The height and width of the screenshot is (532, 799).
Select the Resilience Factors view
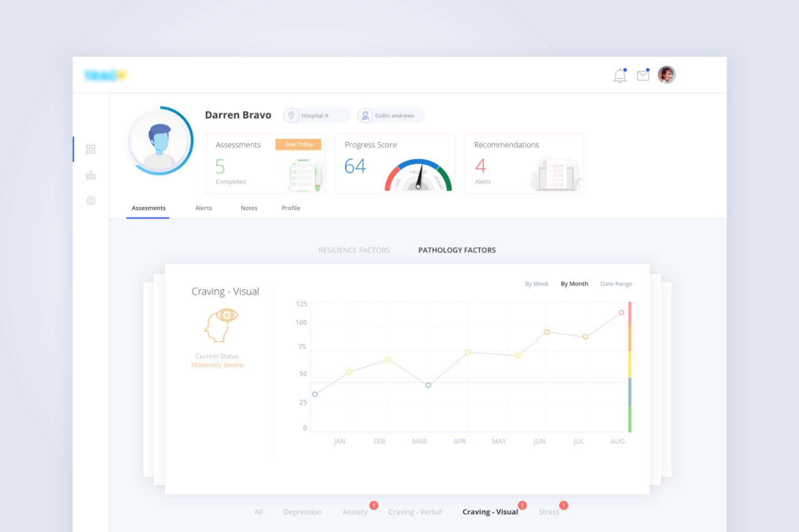point(354,250)
